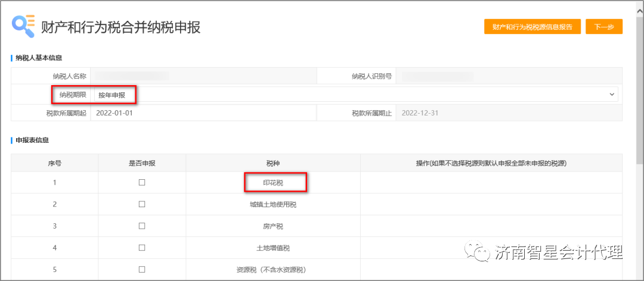Screen dimensions: 644x281
Task: Click the 印花税 tax type cell
Action: (x=273, y=183)
